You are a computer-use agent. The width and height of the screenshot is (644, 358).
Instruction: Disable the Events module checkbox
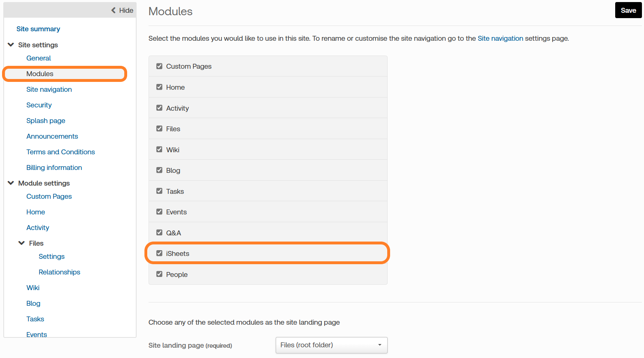pyautogui.click(x=159, y=212)
